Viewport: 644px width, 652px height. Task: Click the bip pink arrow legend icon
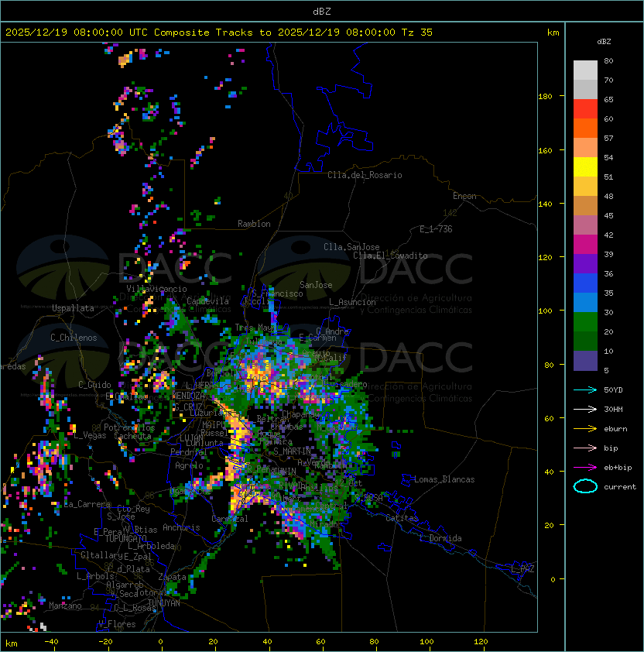[x=585, y=448]
